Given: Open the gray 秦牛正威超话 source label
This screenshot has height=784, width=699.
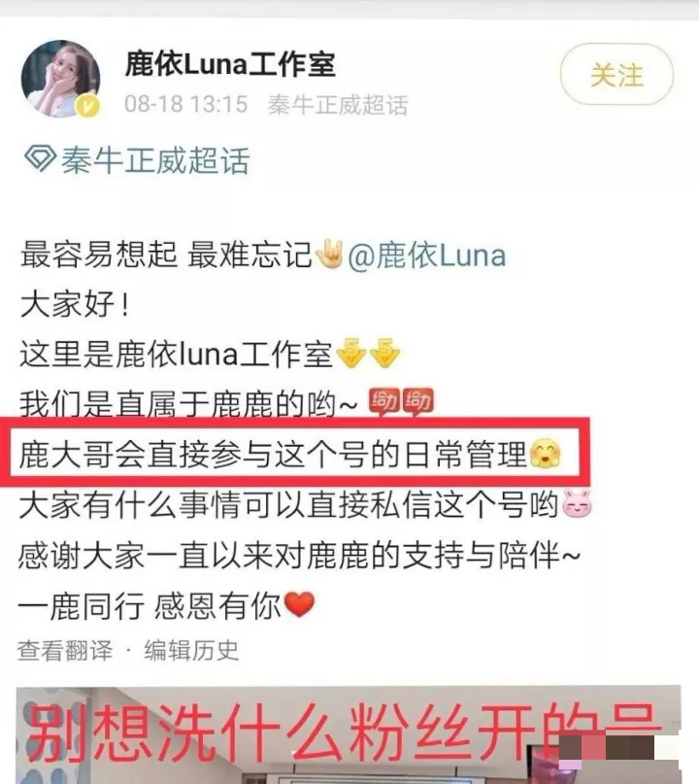Looking at the screenshot, I should point(338,105).
